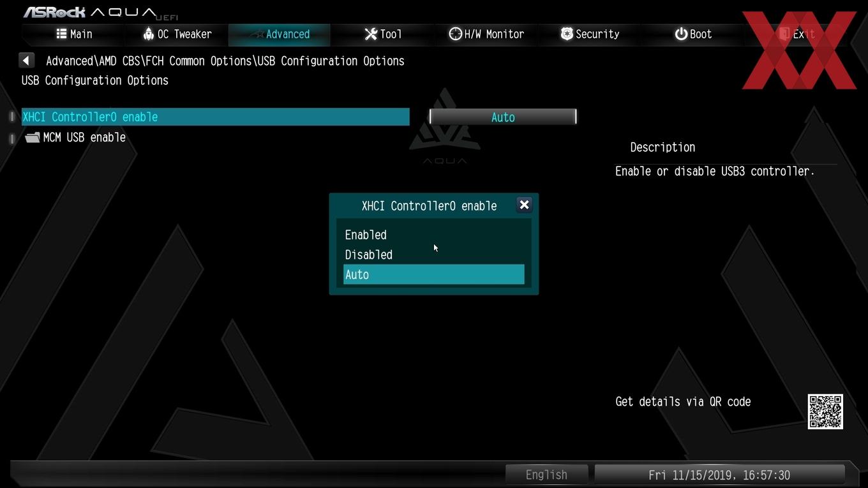Click the Boot power icon
The height and width of the screenshot is (488, 868).
click(681, 34)
